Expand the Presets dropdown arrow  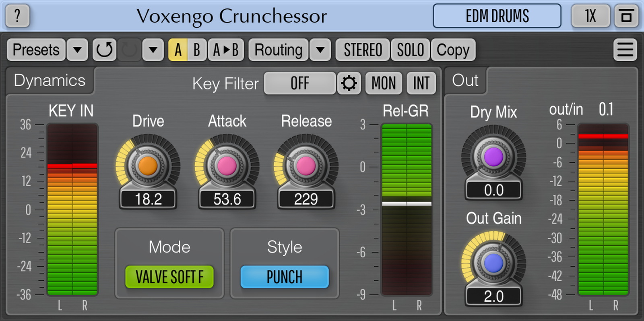tap(77, 50)
